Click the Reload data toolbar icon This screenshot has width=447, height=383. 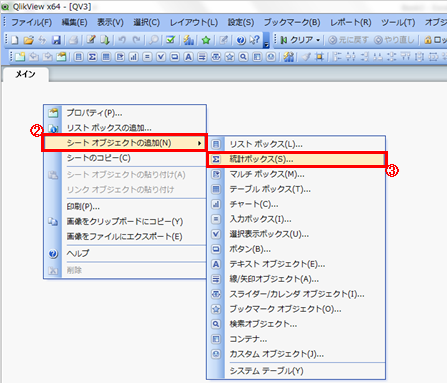coord(105,40)
